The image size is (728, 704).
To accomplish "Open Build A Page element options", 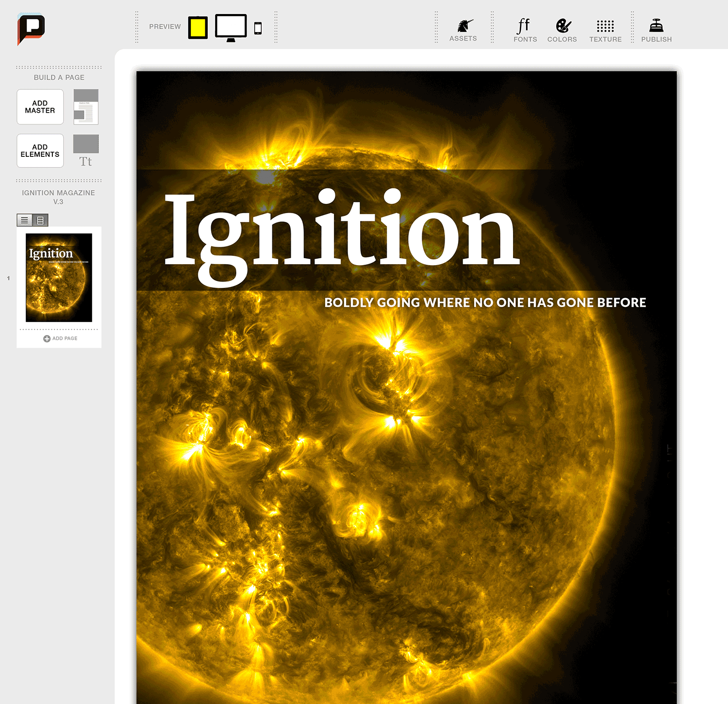I will (x=86, y=144).
